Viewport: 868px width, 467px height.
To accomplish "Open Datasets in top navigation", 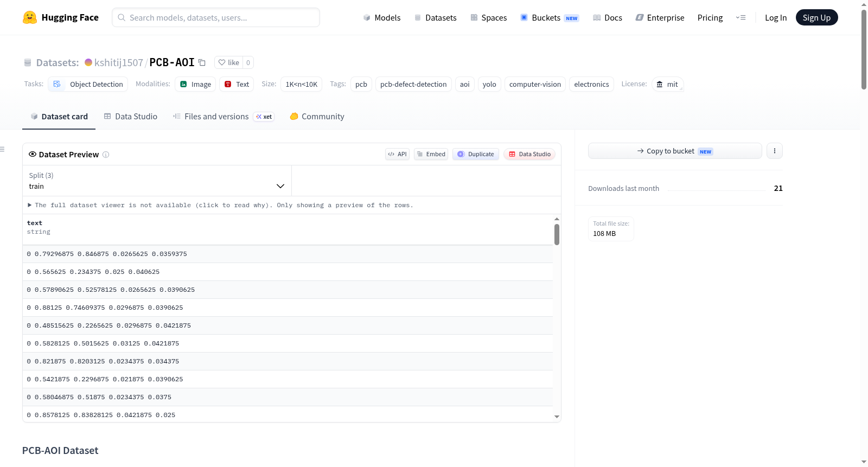I will pyautogui.click(x=435, y=17).
